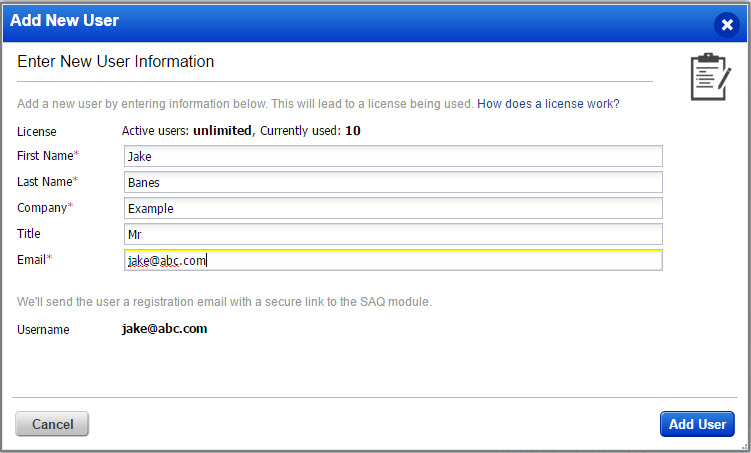Close the Add New User dialog
The width and height of the screenshot is (751, 453).
[x=726, y=23]
